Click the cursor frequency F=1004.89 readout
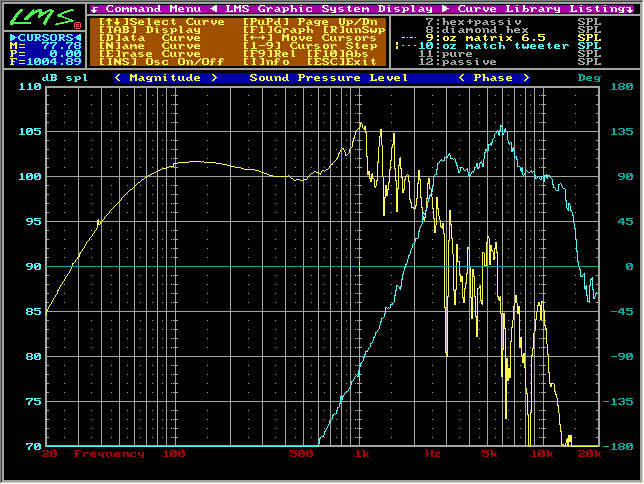The height and width of the screenshot is (484, 644). 45,61
